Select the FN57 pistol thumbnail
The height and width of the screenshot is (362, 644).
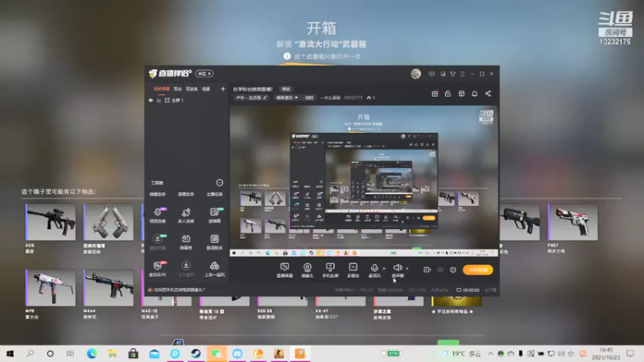(573, 222)
